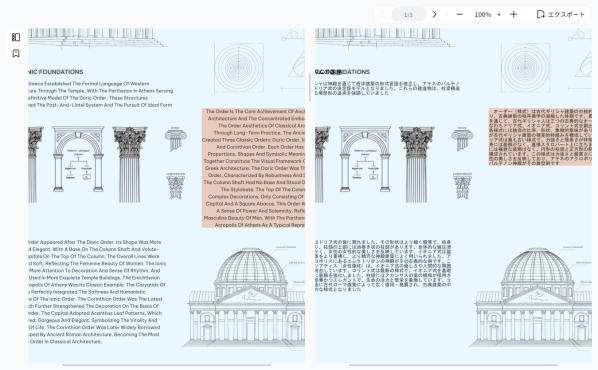
Task: Click the right page horizontal scrollbar
Action: coord(453,365)
